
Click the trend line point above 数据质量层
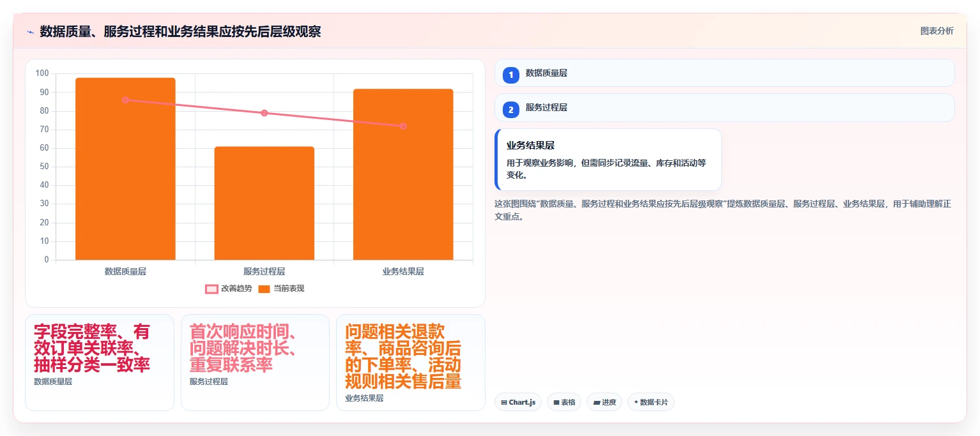click(125, 100)
